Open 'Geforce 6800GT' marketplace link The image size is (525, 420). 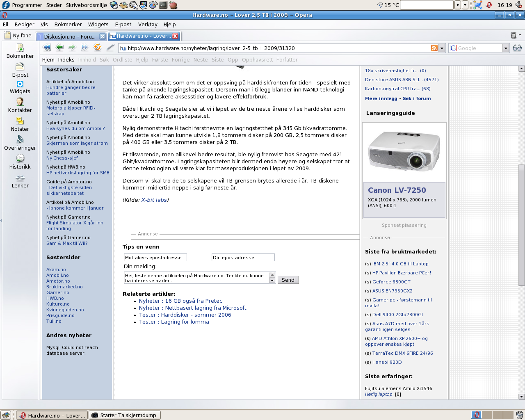tap(391, 282)
